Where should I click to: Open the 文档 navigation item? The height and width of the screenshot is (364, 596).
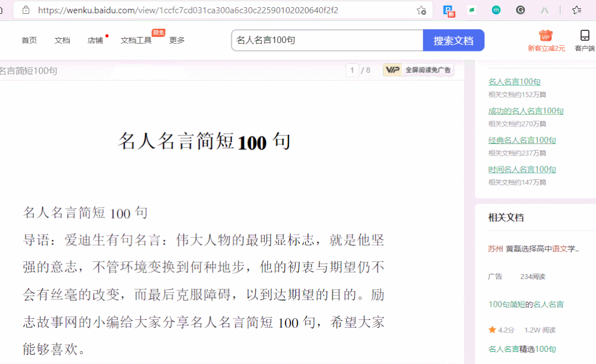tap(62, 40)
